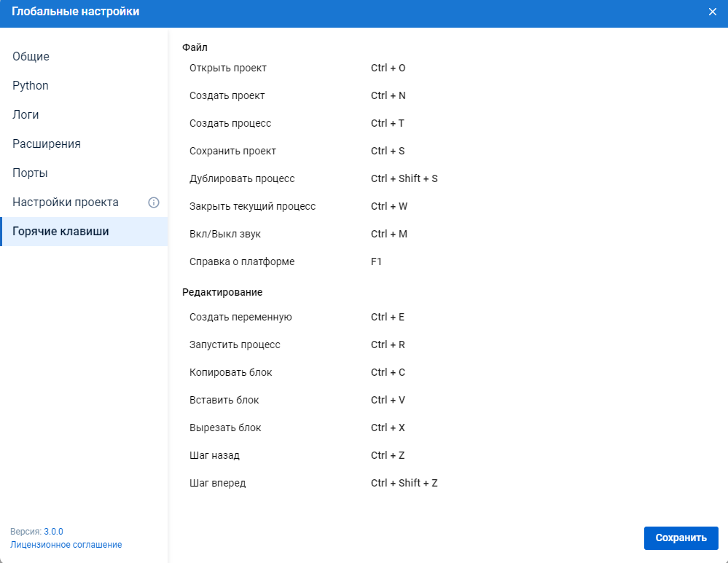Click the Горячие клавиши tab
728x563 pixels.
click(60, 232)
